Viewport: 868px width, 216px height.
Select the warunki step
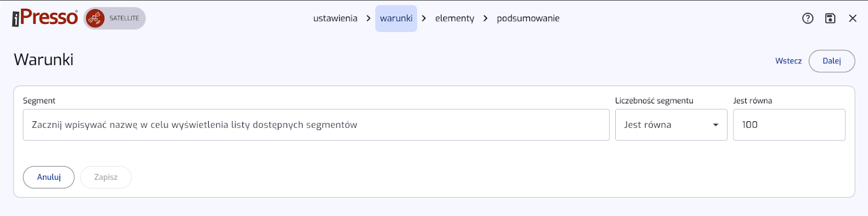pos(396,18)
